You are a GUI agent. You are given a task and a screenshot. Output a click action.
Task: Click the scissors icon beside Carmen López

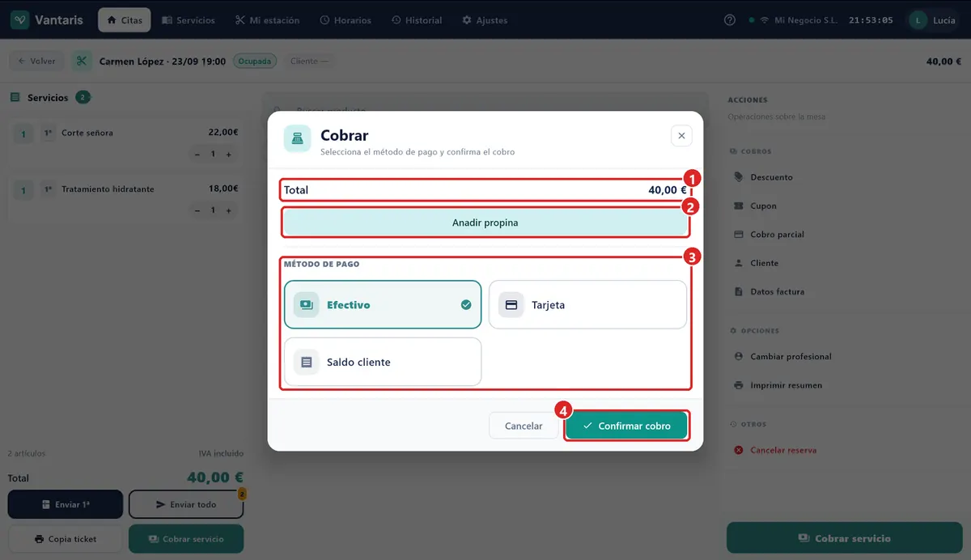click(82, 61)
